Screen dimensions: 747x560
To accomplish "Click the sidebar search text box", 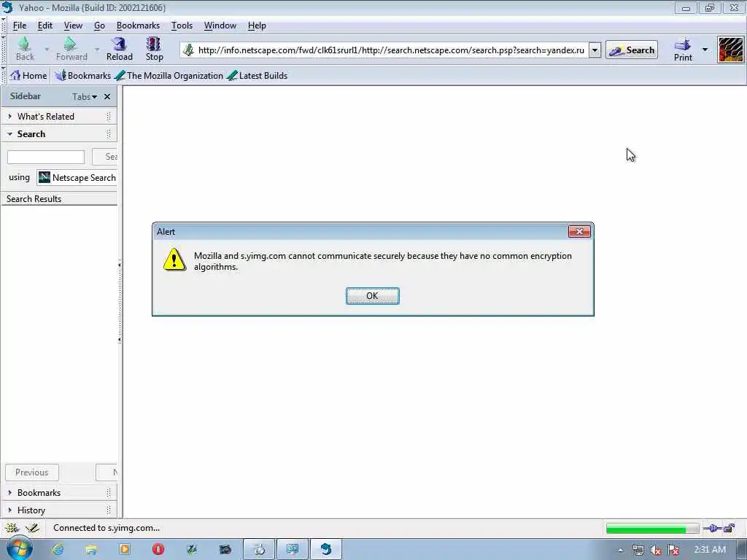I will click(46, 157).
